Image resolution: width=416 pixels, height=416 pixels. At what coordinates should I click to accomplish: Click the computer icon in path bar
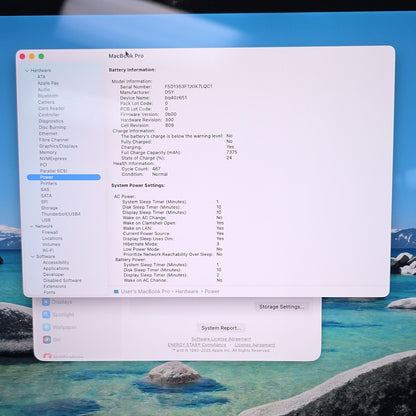pyautogui.click(x=116, y=291)
